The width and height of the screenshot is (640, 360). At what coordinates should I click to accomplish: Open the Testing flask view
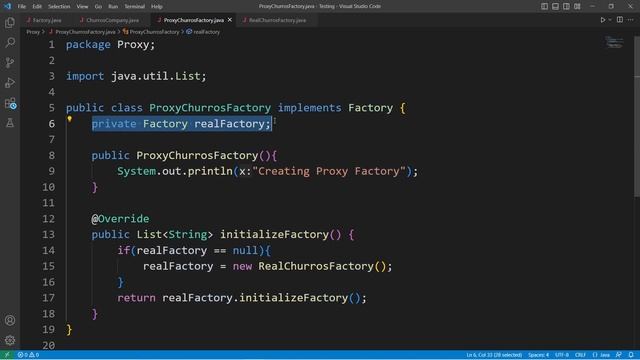(x=10, y=122)
